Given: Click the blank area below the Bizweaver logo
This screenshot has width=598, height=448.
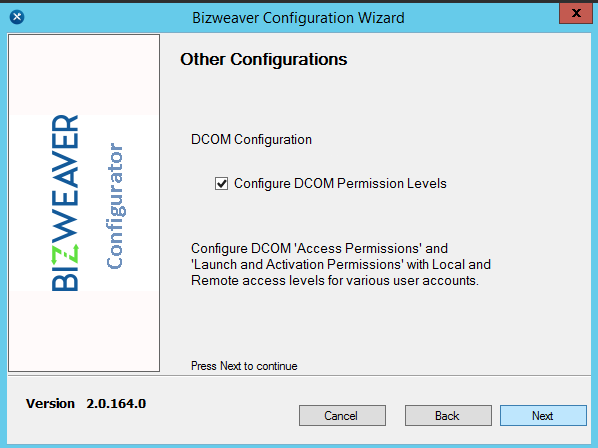Looking at the screenshot, I should click(84, 331).
